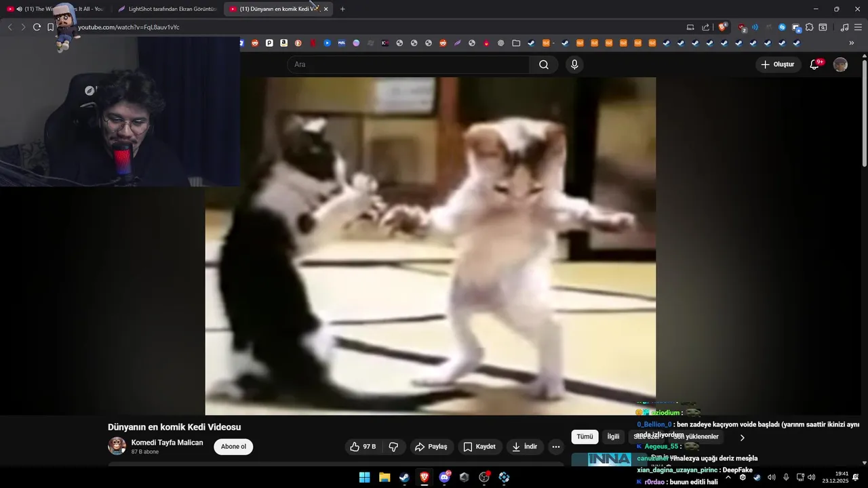Open File Explorer from the taskbar
The image size is (868, 488).
click(384, 477)
